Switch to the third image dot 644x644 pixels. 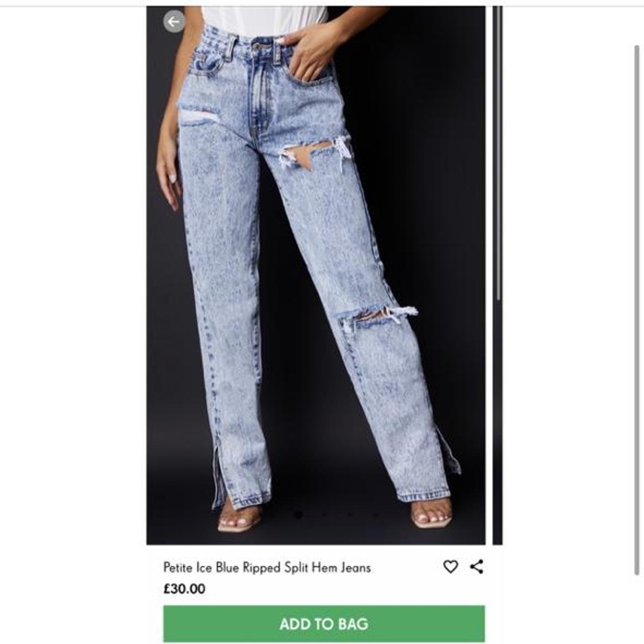[350, 514]
